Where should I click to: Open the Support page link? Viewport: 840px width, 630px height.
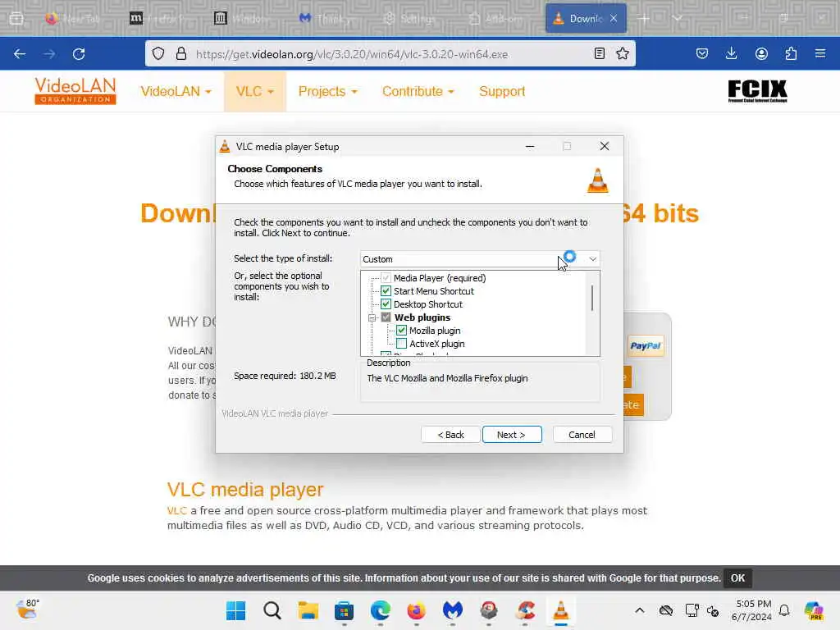tap(502, 92)
